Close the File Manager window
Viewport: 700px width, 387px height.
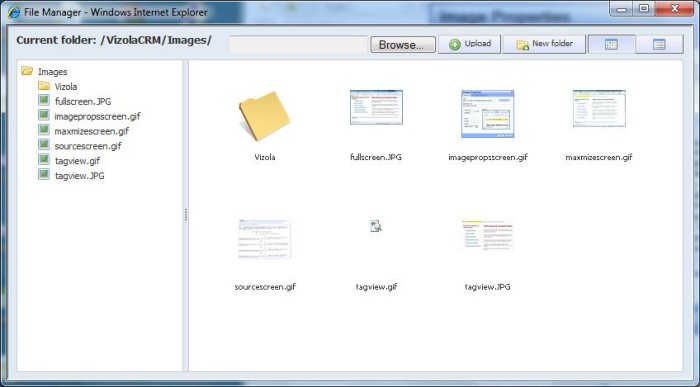click(x=674, y=9)
